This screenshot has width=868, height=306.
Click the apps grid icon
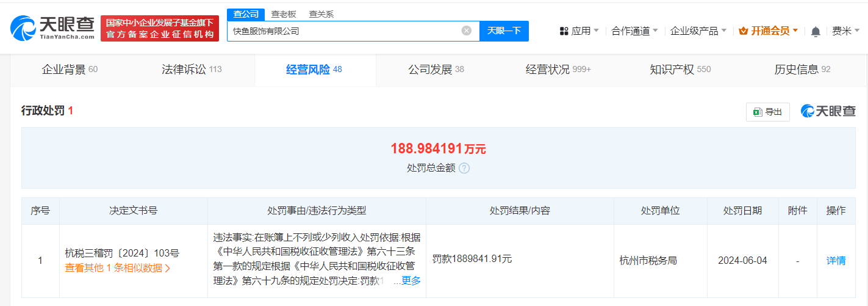pyautogui.click(x=564, y=31)
